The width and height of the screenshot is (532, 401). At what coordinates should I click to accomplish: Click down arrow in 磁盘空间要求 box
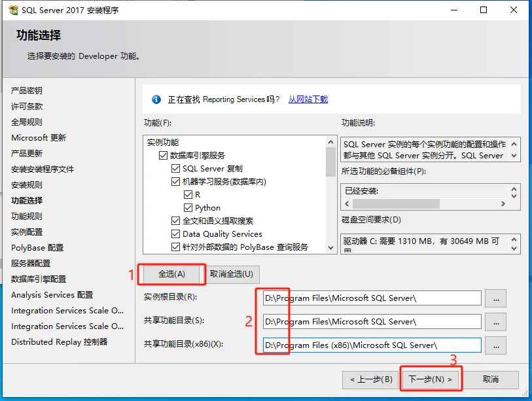click(514, 249)
